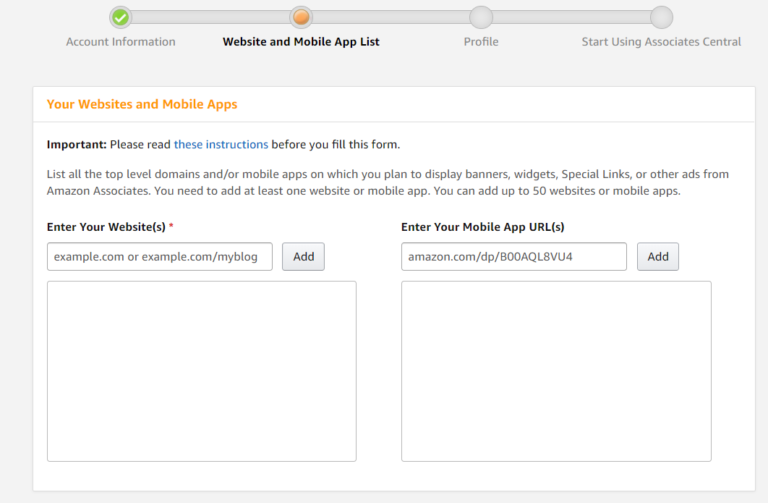Click into the Mobile App URL input
This screenshot has height=503, width=768.
[x=514, y=257]
